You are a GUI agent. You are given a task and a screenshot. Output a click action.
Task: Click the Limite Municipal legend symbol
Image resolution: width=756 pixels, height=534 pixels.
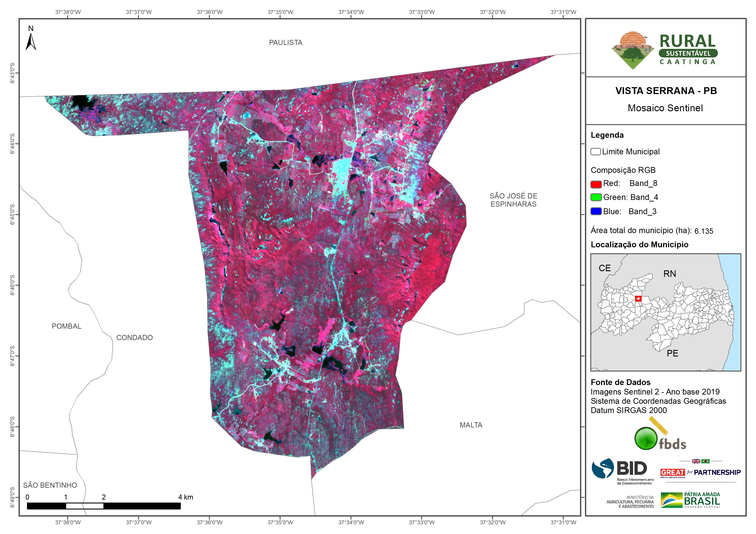595,152
